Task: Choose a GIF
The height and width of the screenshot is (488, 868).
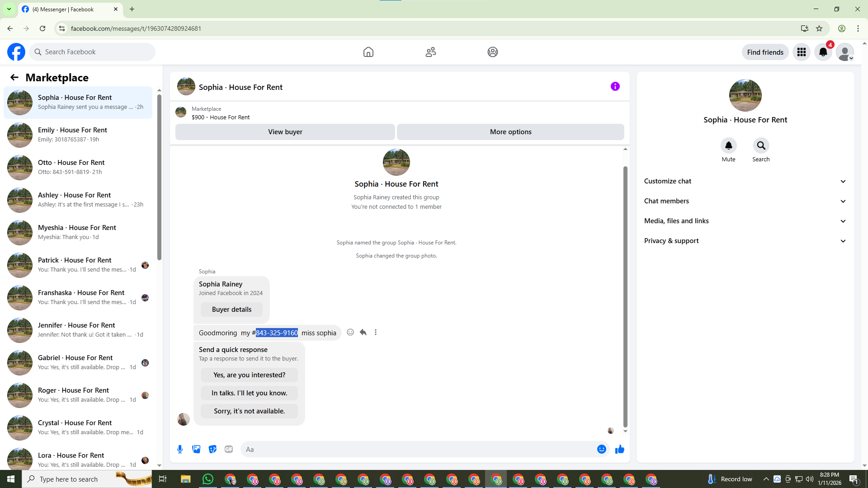Action: point(229,449)
